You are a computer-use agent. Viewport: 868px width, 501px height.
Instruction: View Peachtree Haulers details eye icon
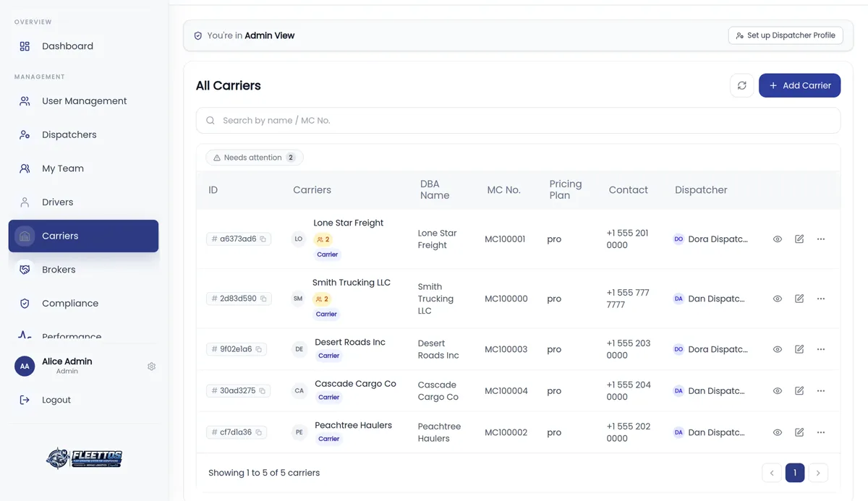[x=778, y=432]
